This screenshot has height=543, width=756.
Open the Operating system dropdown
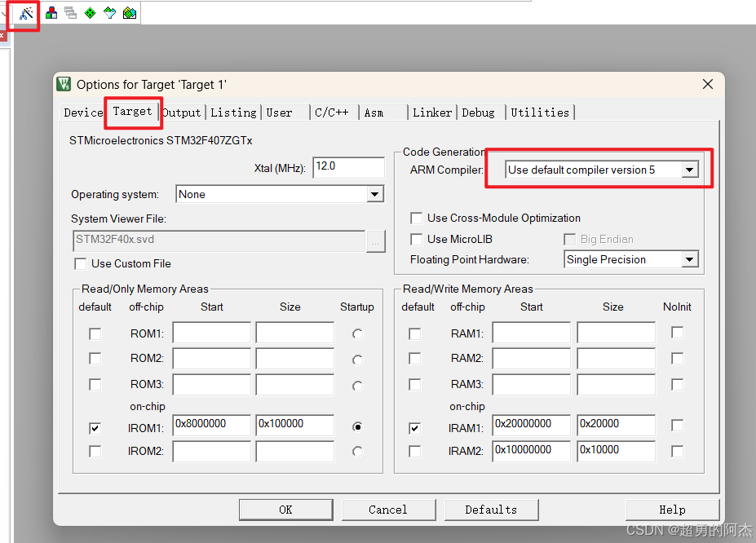coord(280,194)
